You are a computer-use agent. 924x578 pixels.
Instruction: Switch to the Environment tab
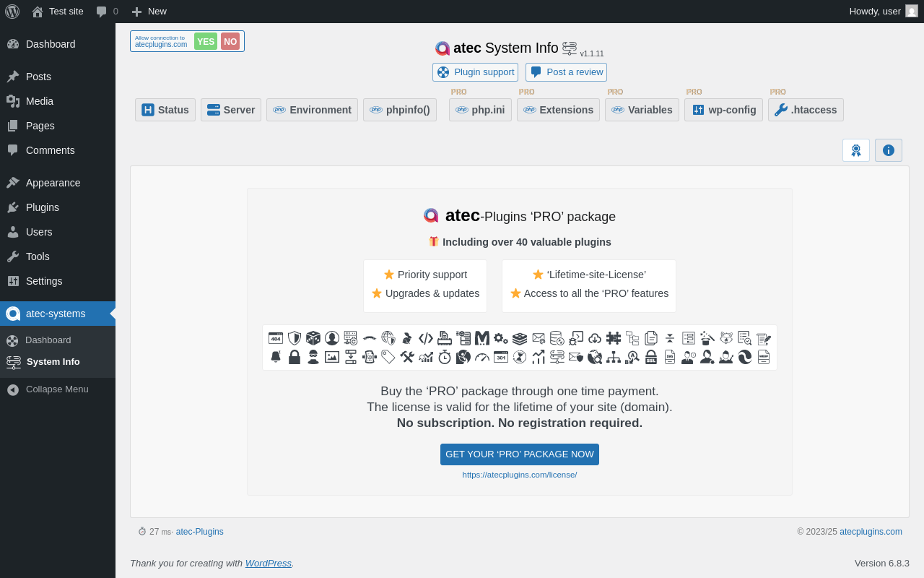312,110
